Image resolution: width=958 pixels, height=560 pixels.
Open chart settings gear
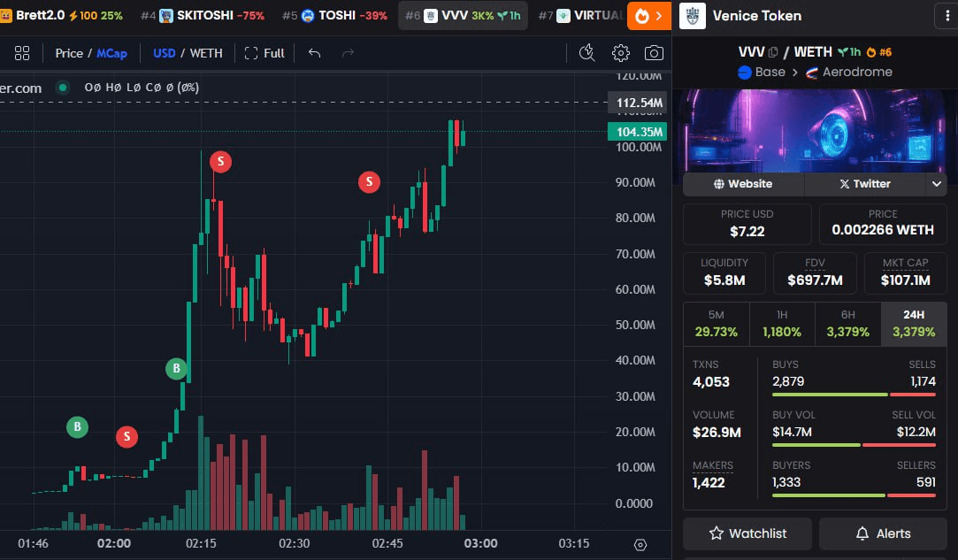pos(621,53)
